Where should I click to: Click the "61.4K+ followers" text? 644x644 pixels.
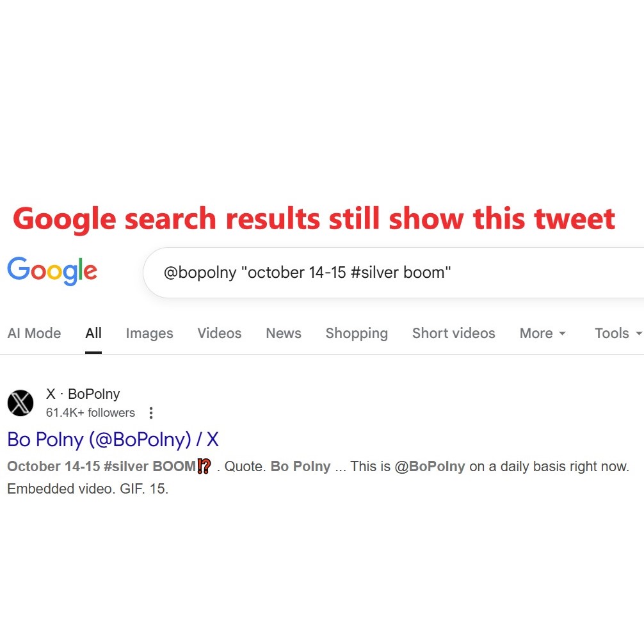click(x=90, y=413)
